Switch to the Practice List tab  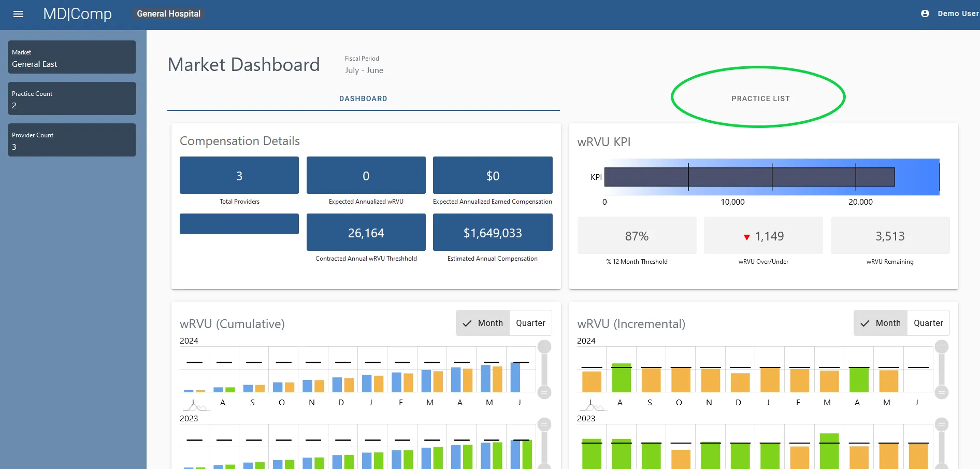(760, 98)
